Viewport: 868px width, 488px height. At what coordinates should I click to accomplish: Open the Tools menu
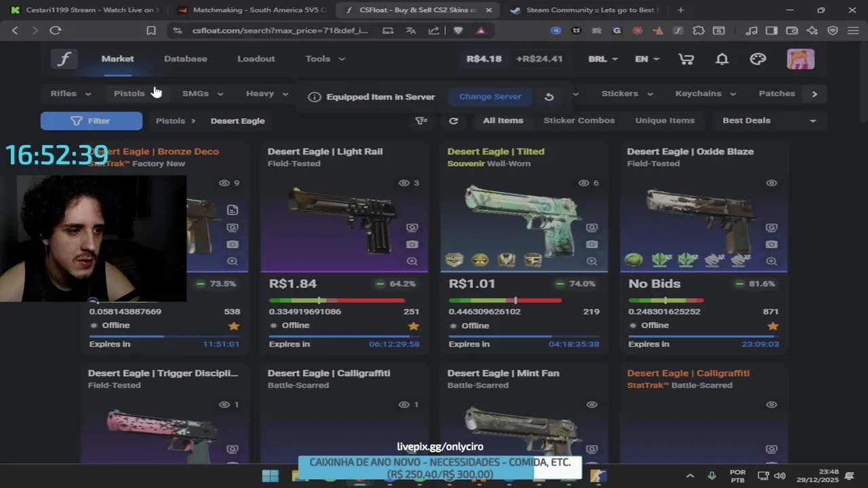click(x=325, y=59)
